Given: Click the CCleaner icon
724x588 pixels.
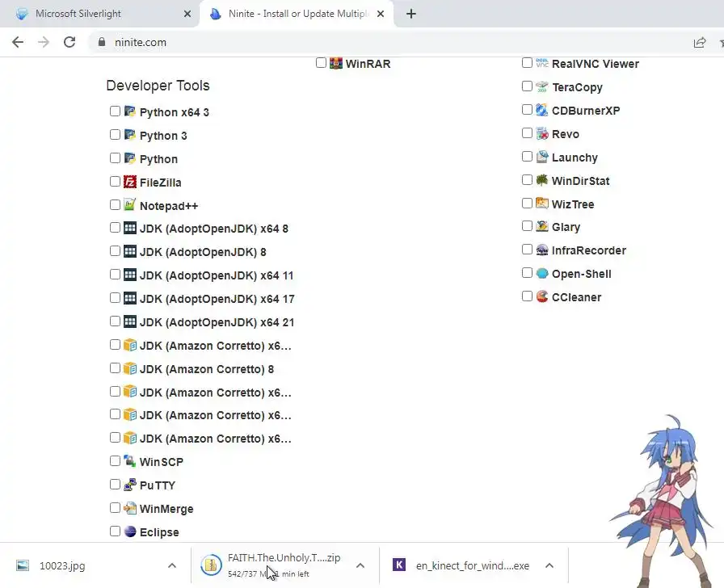Looking at the screenshot, I should coord(542,296).
